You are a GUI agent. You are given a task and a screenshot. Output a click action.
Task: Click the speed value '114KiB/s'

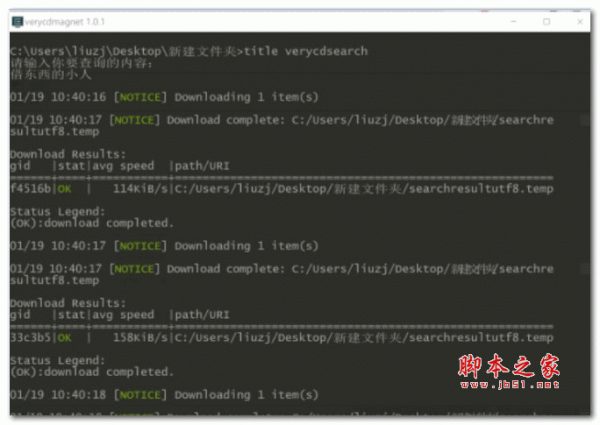pyautogui.click(x=140, y=189)
